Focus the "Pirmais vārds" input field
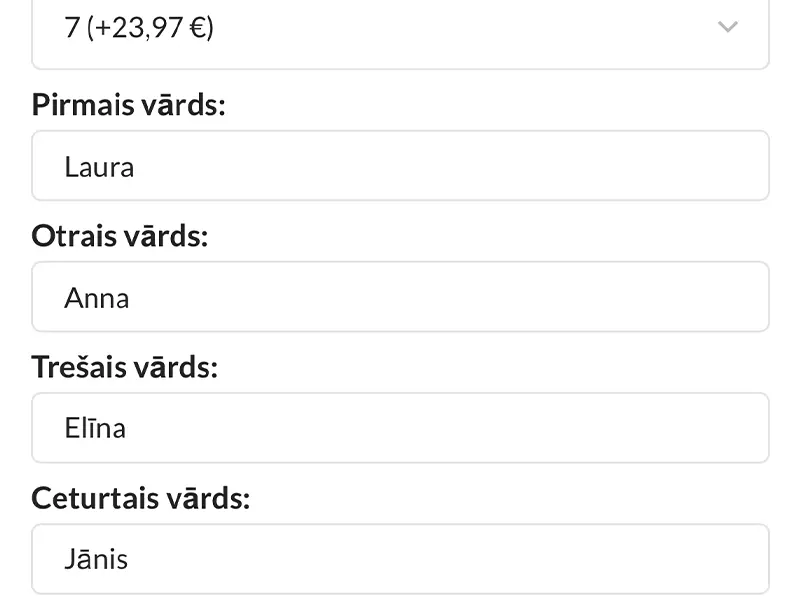Viewport: 800px width, 600px height. pyautogui.click(x=400, y=166)
